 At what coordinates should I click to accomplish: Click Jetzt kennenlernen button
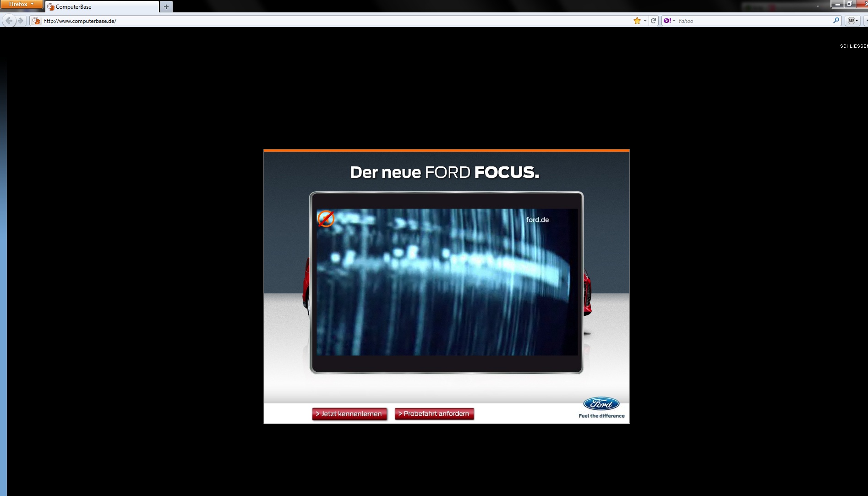pyautogui.click(x=349, y=414)
